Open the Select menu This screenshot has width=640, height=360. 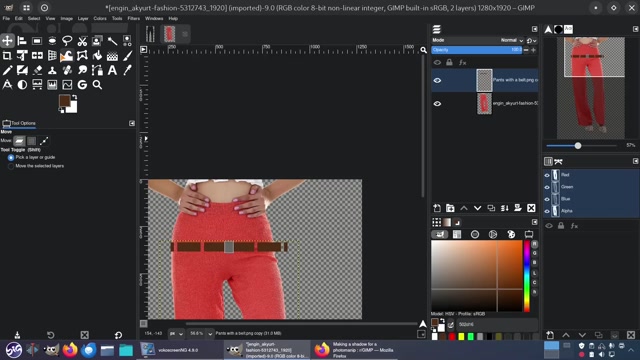(34, 18)
